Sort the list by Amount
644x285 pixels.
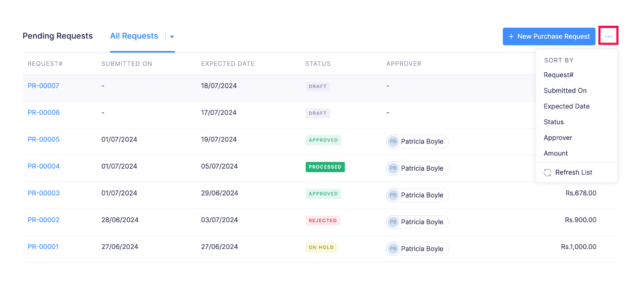tap(555, 153)
